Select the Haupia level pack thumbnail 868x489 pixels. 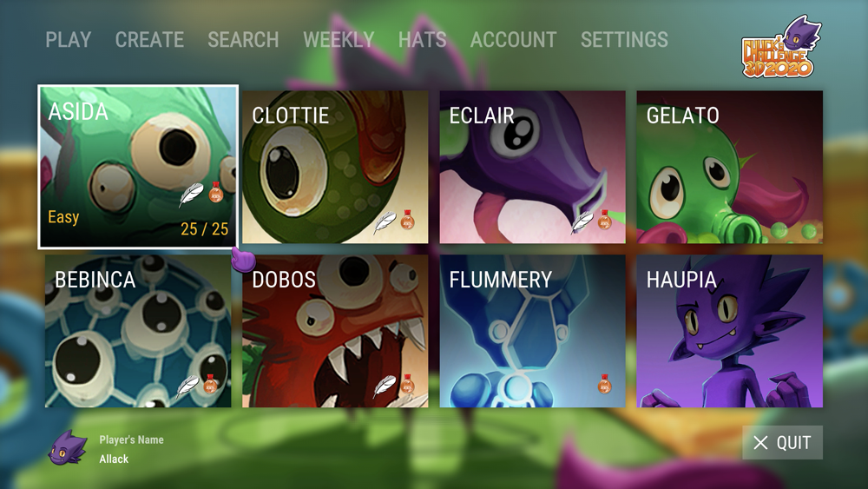(x=730, y=331)
